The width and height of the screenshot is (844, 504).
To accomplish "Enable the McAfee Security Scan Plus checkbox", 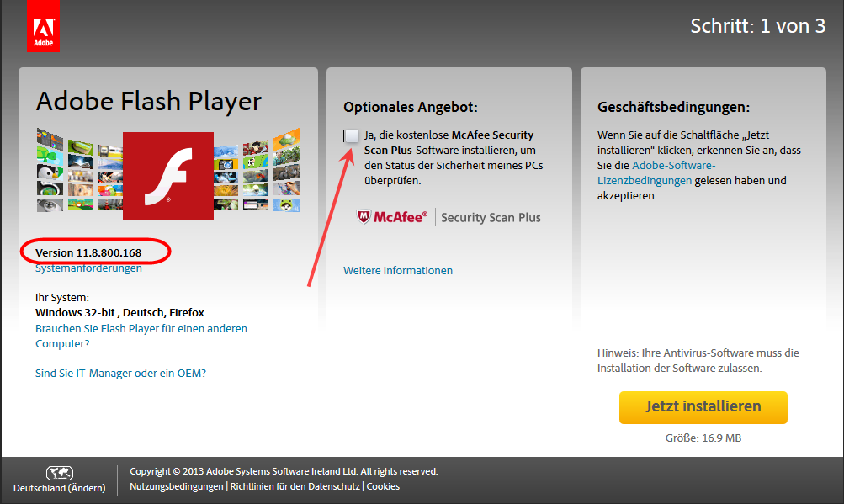I will point(352,135).
